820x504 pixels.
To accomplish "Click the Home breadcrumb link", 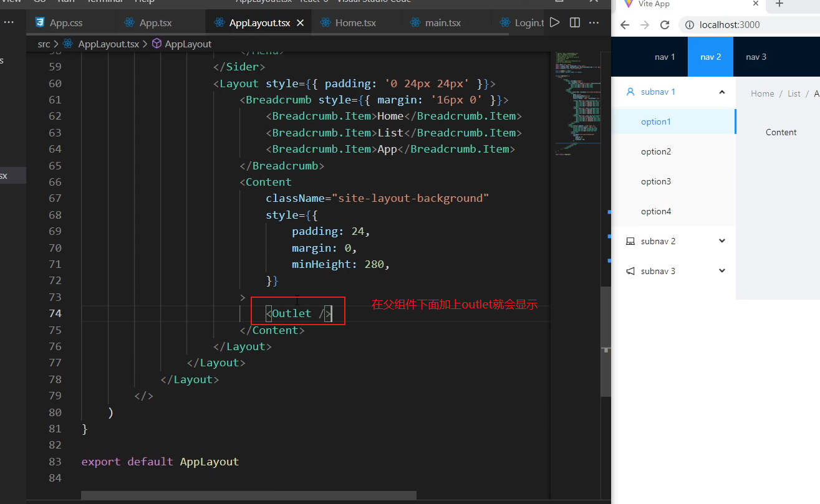I will (x=762, y=93).
